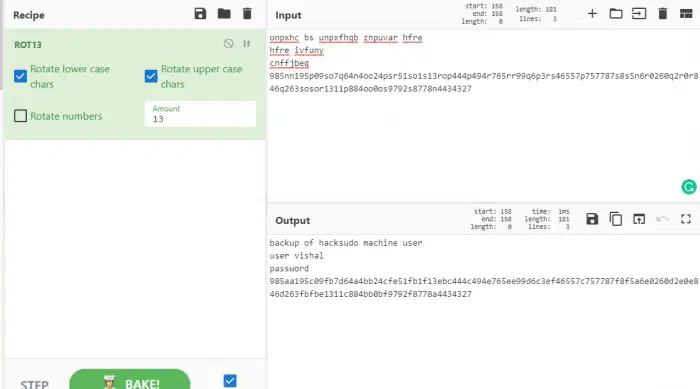Maximise the output pane
The image size is (700, 389).
686,219
